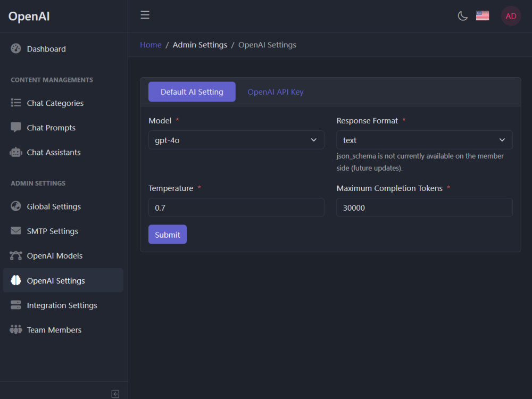Click the OpenAI Settings brain icon
This screenshot has width=532, height=399.
tap(15, 280)
